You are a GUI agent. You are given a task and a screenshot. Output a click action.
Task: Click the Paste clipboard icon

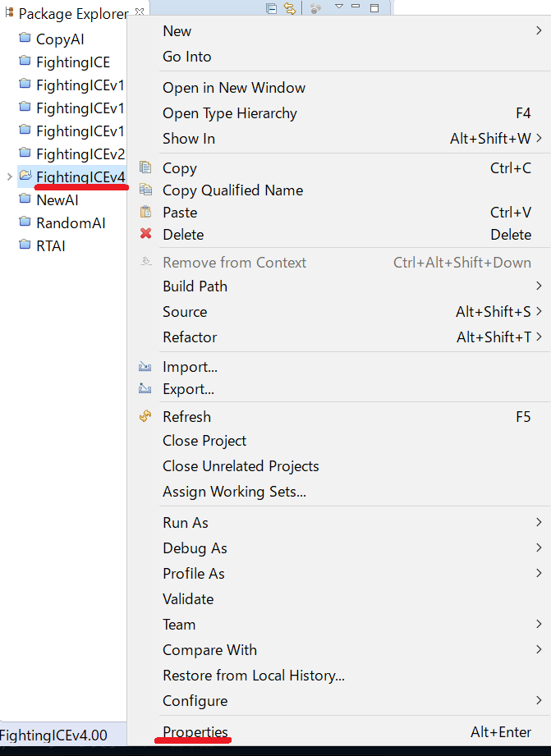(145, 212)
